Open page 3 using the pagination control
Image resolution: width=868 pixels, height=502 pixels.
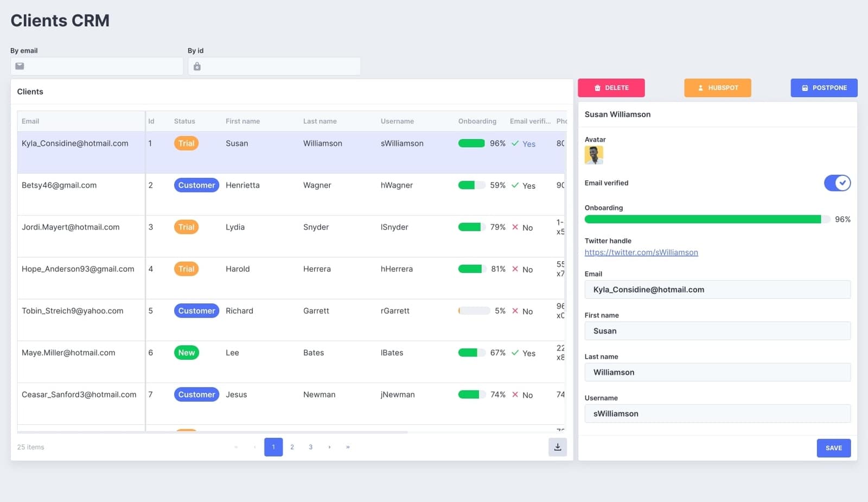pyautogui.click(x=310, y=447)
